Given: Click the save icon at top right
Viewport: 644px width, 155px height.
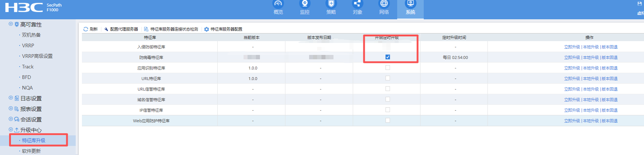Looking at the screenshot, I should point(639,4).
